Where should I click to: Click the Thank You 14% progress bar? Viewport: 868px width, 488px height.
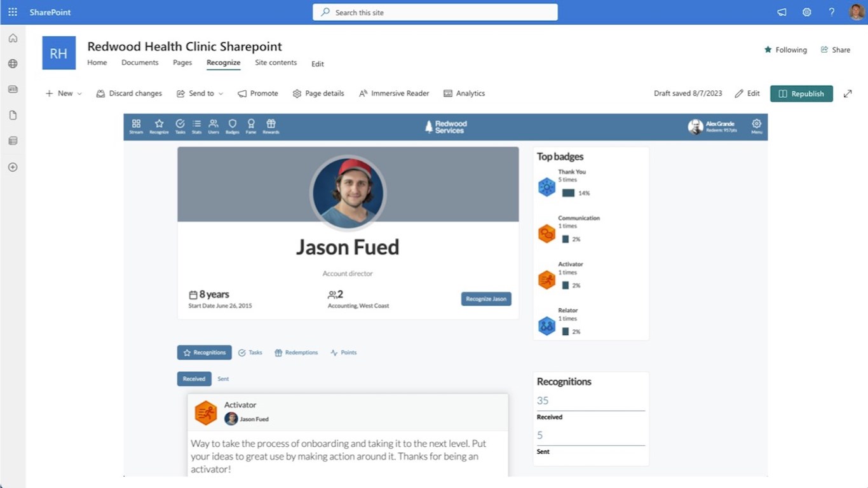point(568,193)
